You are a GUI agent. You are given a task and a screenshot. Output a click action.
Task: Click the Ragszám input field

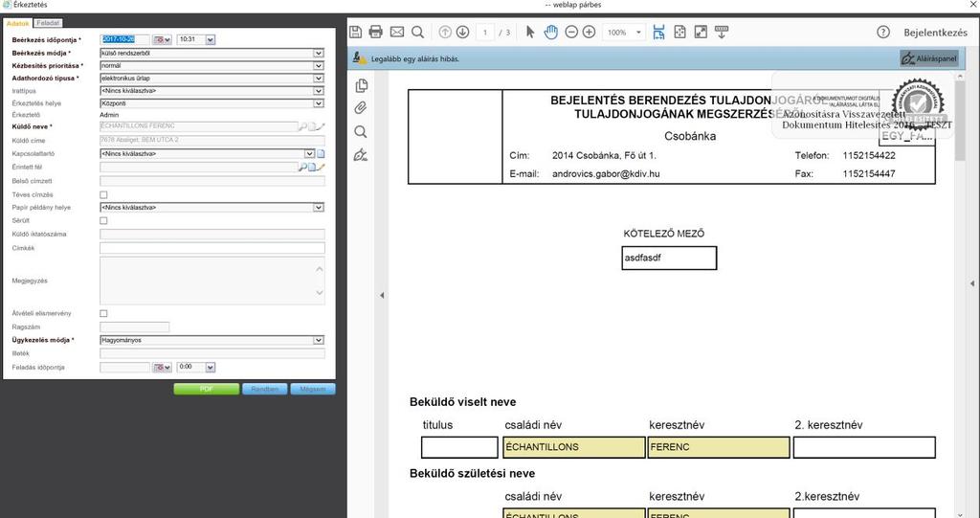[x=134, y=327]
